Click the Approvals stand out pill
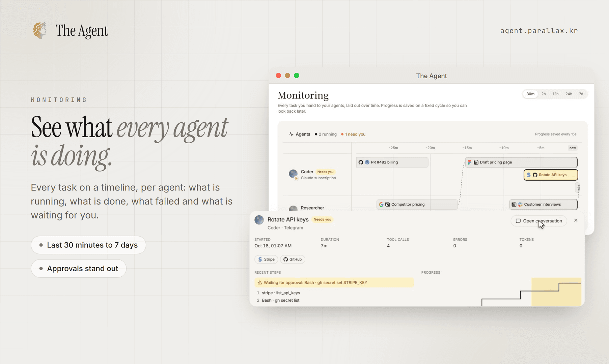This screenshot has height=364, width=609. pos(79,269)
